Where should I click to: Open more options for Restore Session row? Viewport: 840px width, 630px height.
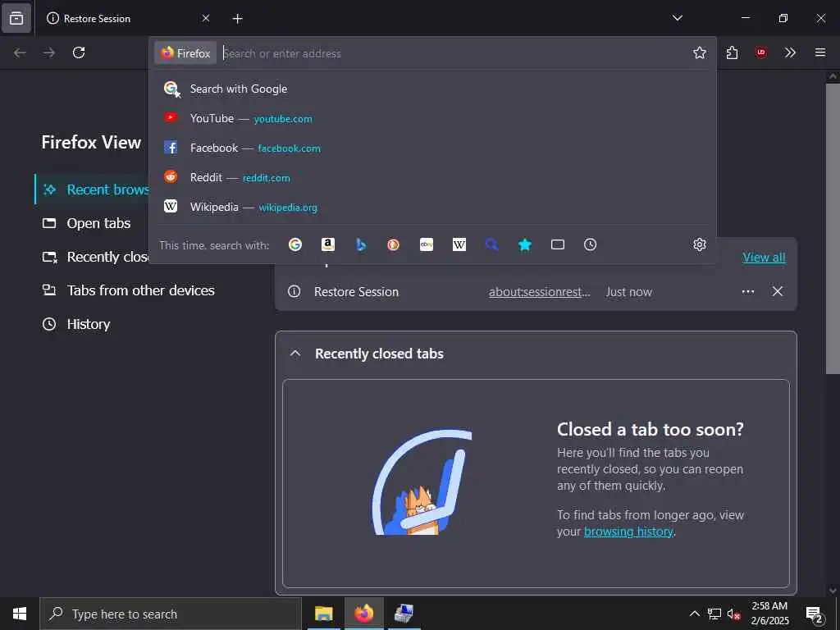[748, 291]
